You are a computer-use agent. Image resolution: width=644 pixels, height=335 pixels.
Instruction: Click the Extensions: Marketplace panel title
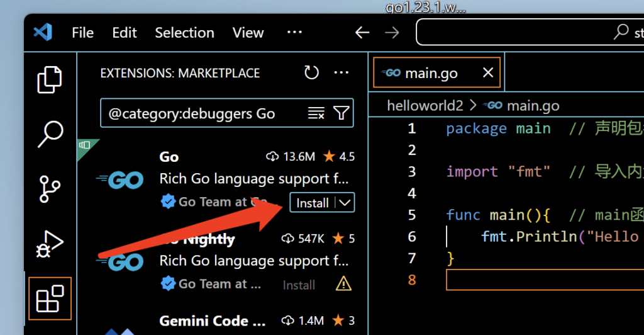click(x=180, y=73)
